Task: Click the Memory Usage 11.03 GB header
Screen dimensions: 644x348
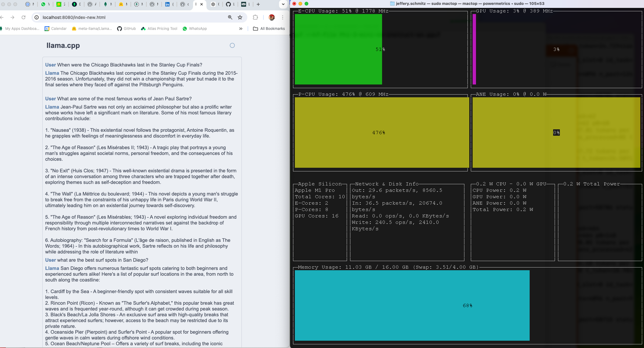Action: pyautogui.click(x=388, y=267)
